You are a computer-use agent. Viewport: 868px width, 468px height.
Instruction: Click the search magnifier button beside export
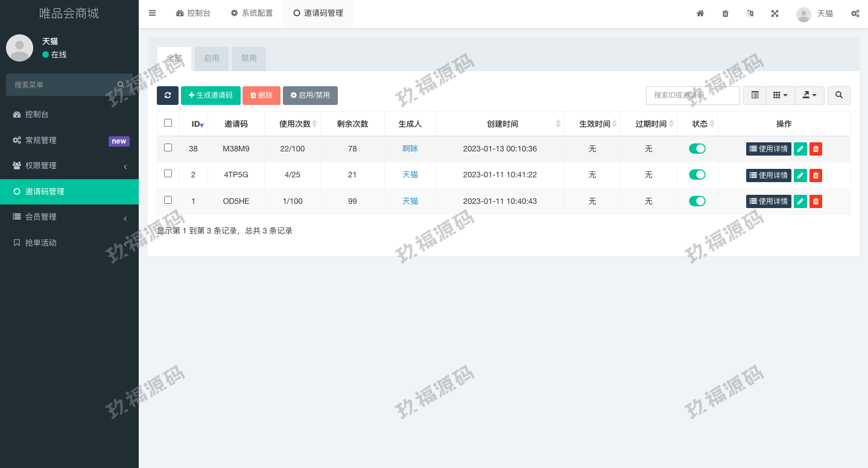[838, 95]
